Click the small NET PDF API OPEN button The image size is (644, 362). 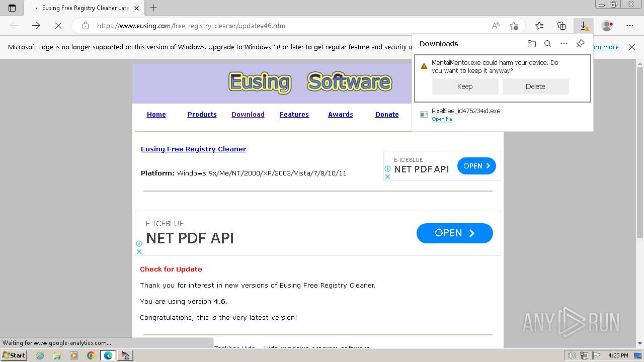tap(476, 166)
